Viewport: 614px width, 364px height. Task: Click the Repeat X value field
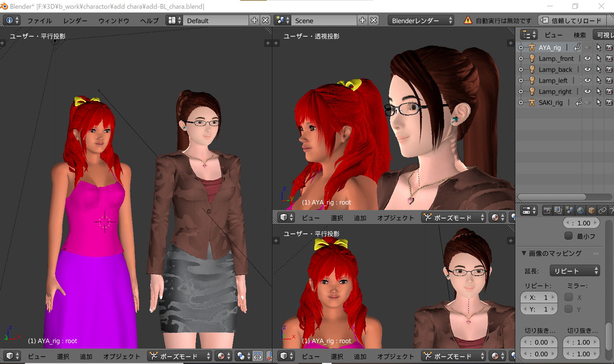pos(539,297)
